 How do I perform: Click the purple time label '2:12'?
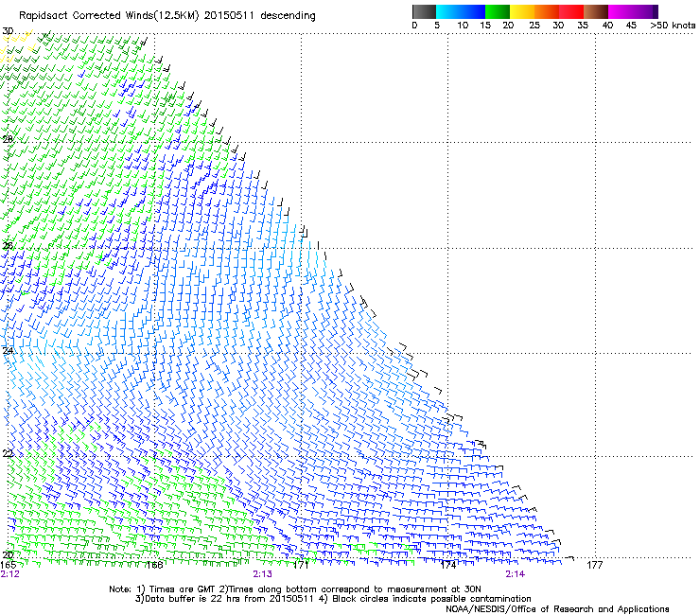9,574
